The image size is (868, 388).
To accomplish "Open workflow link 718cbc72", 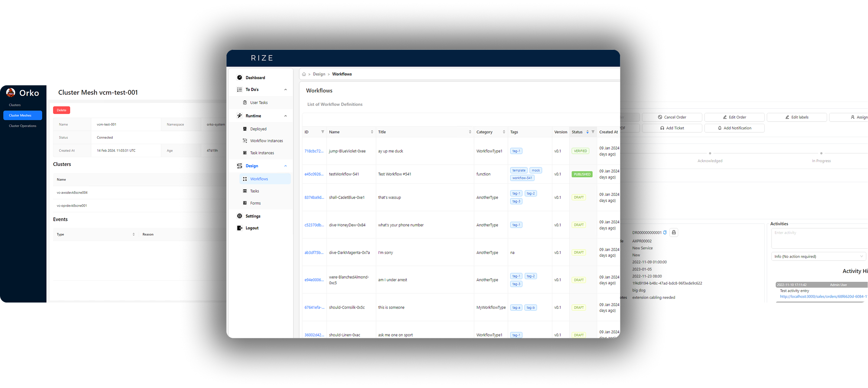I will (314, 151).
